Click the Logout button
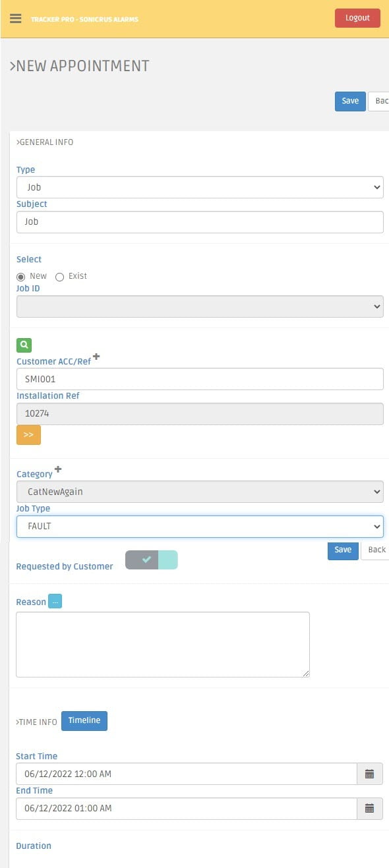 pos(357,18)
